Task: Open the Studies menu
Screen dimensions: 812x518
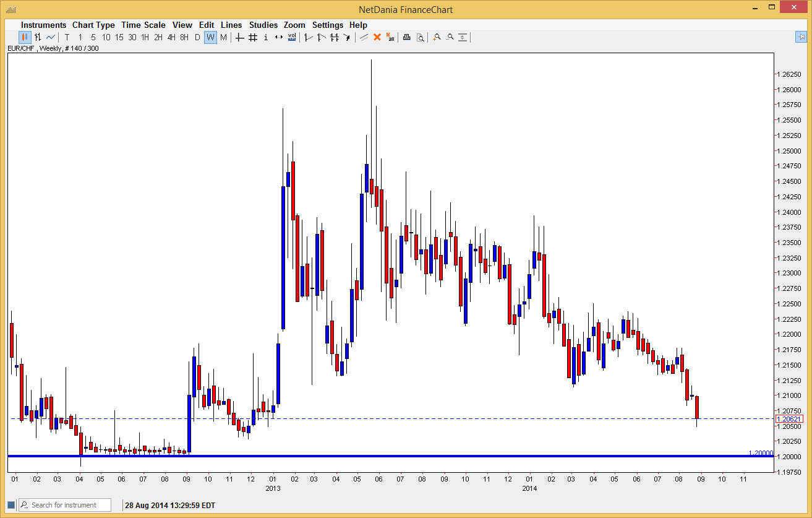Action: pyautogui.click(x=263, y=25)
